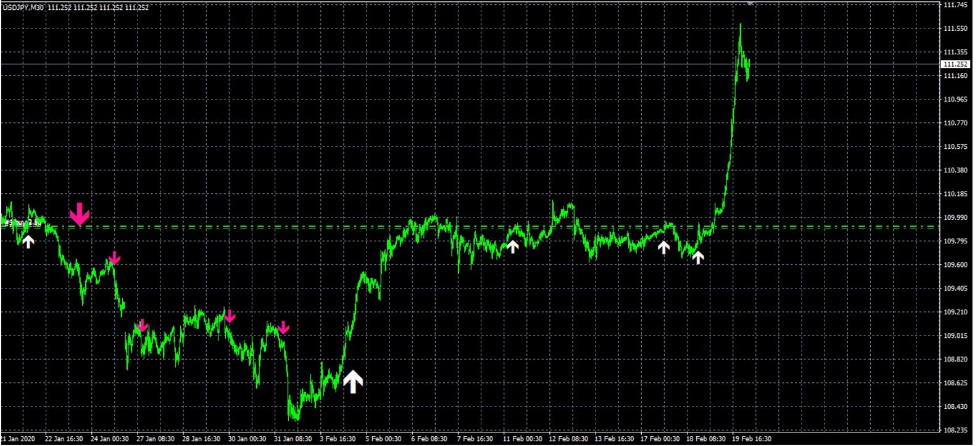Click the 28 Jan 16:30 time label
Screen dimensions: 980x446
click(201, 439)
